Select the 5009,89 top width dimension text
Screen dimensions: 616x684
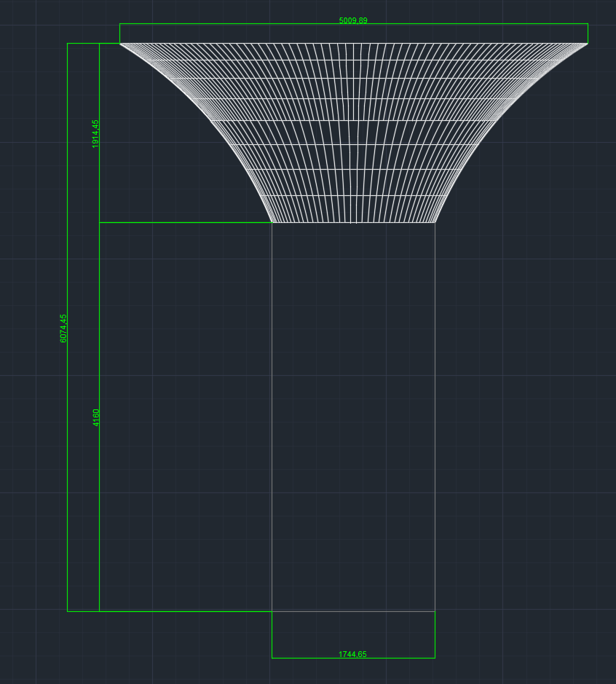(x=353, y=20)
